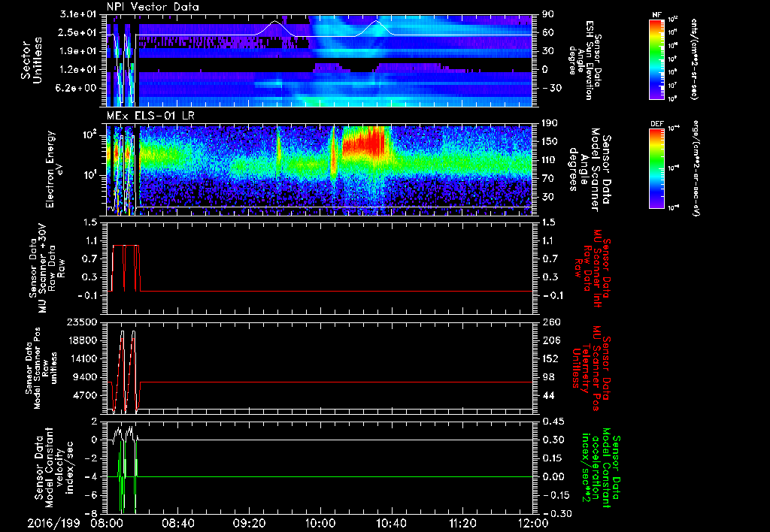Click the 98 telemetry tick value
The width and height of the screenshot is (770, 532).
click(548, 377)
